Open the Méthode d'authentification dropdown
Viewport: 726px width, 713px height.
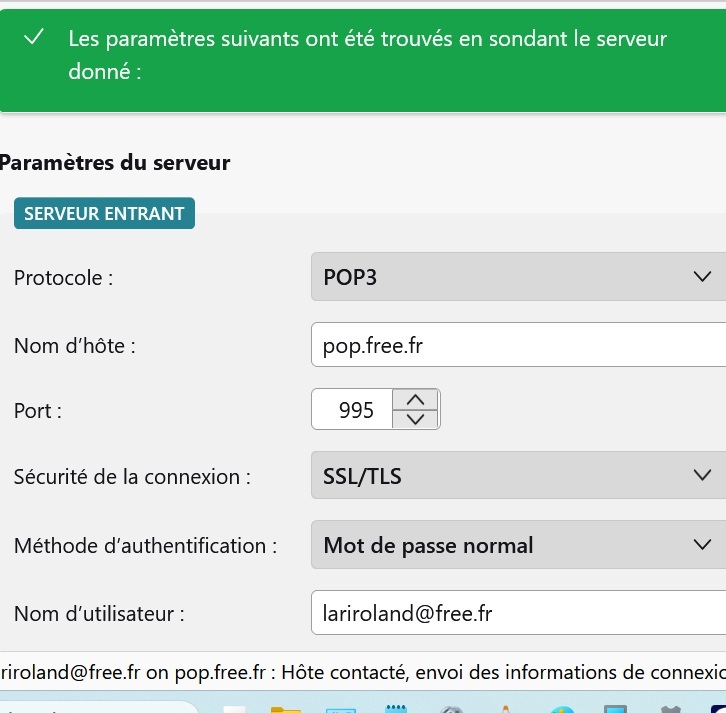coord(518,545)
